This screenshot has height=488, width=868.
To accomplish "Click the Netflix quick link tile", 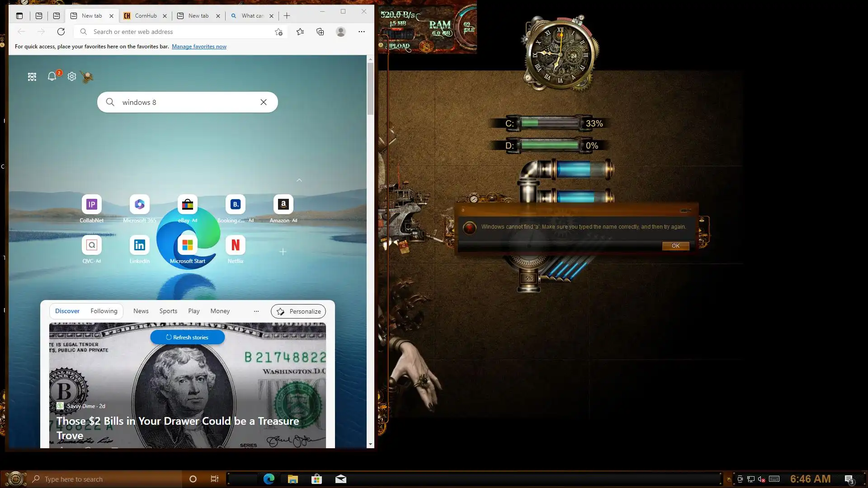I will click(235, 245).
